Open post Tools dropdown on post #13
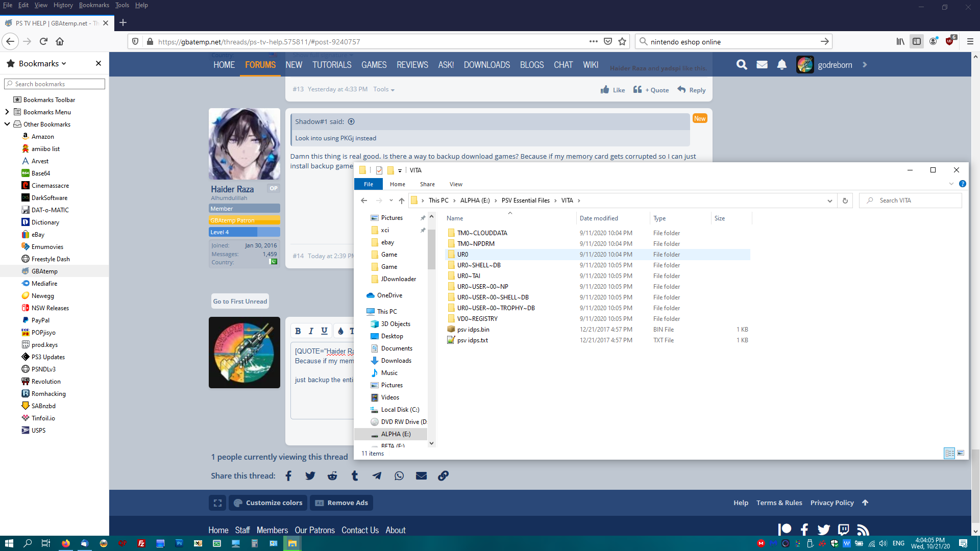This screenshot has height=551, width=980. point(384,89)
